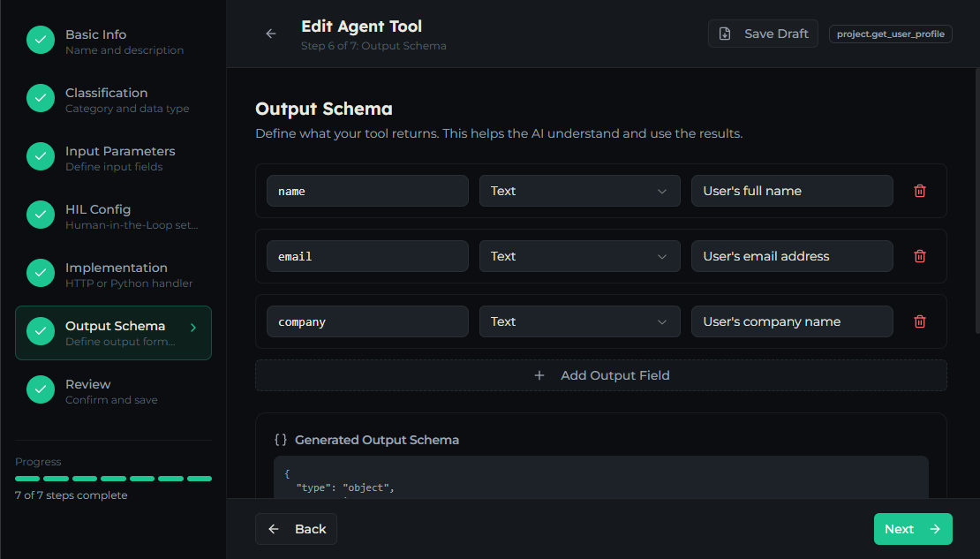Delete the email output field

(x=919, y=256)
